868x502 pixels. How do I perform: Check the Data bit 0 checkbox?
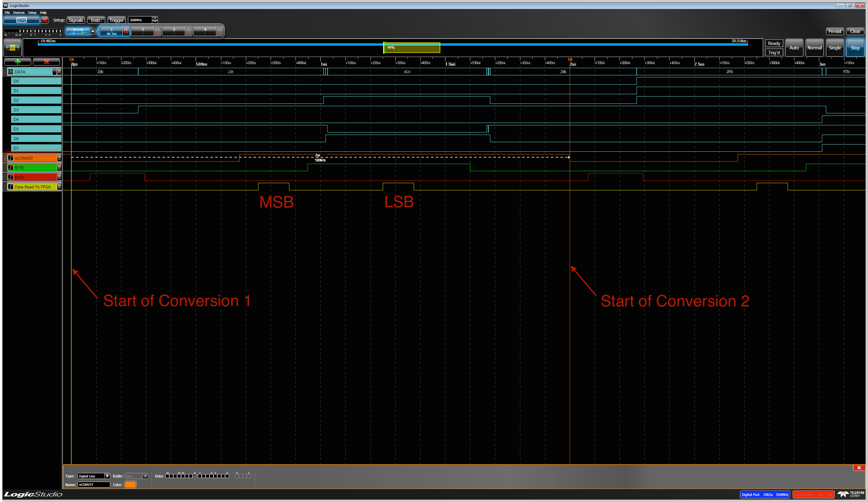pos(227,476)
